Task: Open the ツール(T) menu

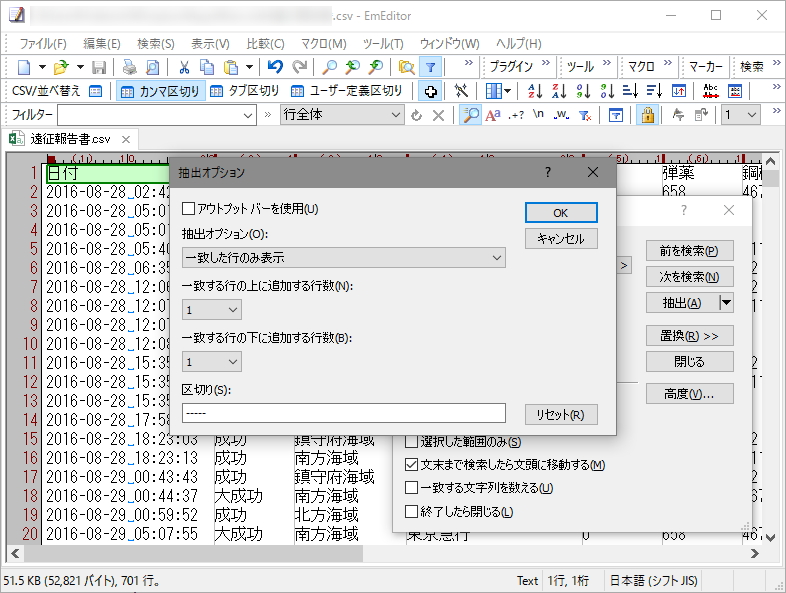Action: (383, 44)
